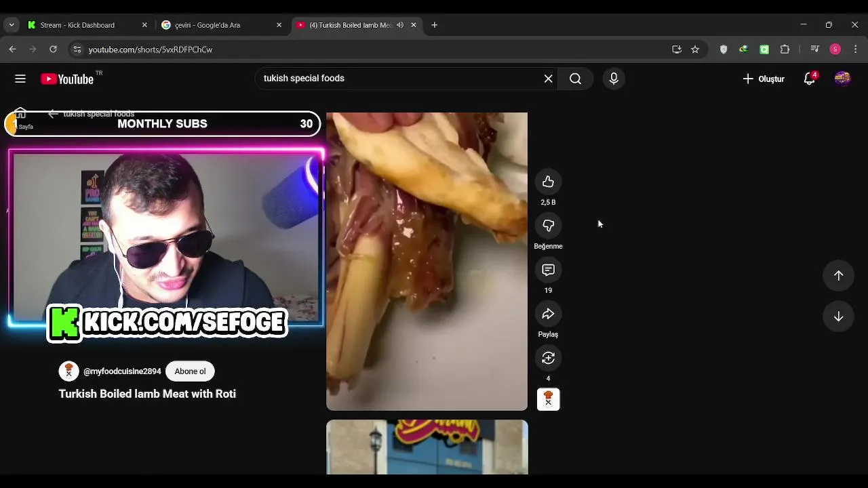Open the media controls toolbar icon
The width and height of the screenshot is (868, 488).
click(x=815, y=49)
